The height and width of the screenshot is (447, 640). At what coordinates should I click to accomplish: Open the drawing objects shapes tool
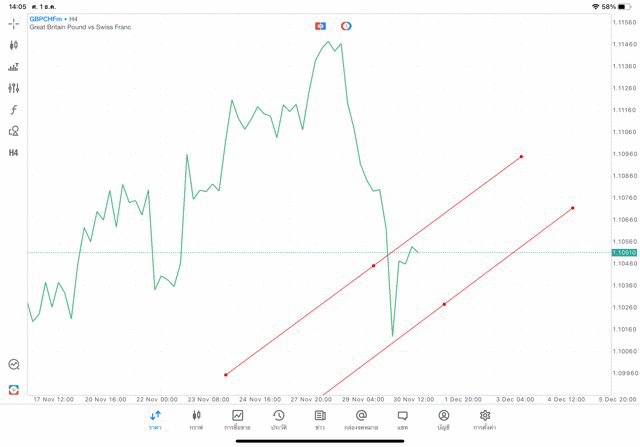click(x=14, y=131)
